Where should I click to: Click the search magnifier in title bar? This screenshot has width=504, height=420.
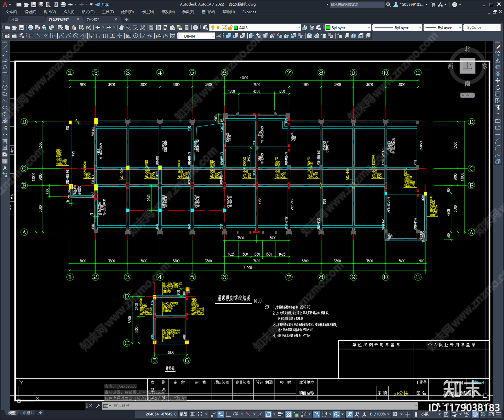coord(388,4)
